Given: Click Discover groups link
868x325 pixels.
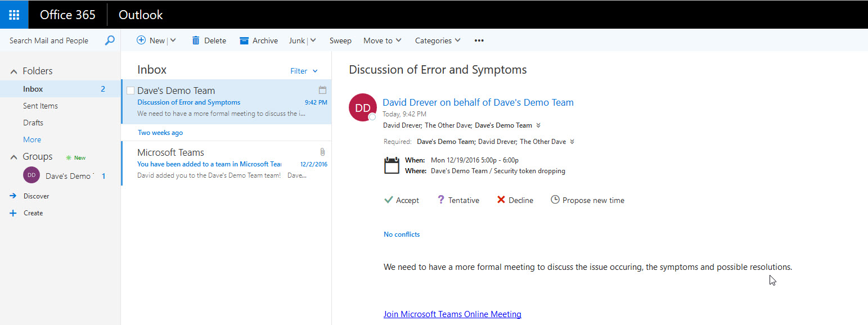Looking at the screenshot, I should tap(36, 196).
